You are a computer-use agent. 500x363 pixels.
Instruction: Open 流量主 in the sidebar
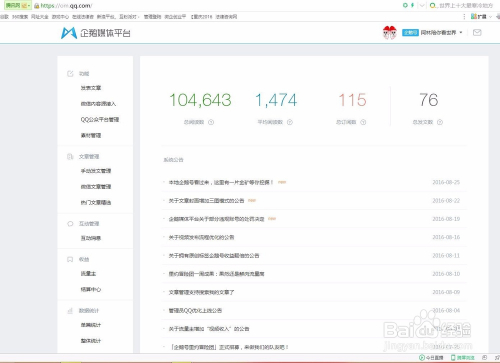coord(88,273)
